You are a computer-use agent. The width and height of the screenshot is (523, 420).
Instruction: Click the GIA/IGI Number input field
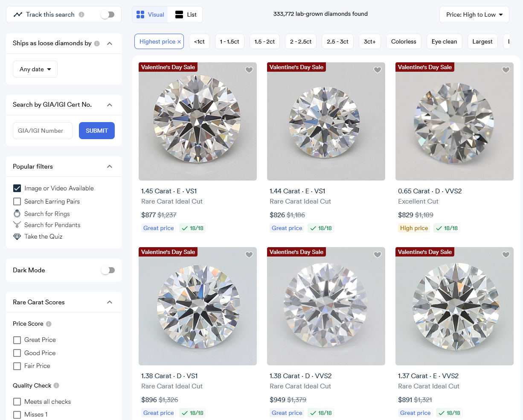pos(43,131)
